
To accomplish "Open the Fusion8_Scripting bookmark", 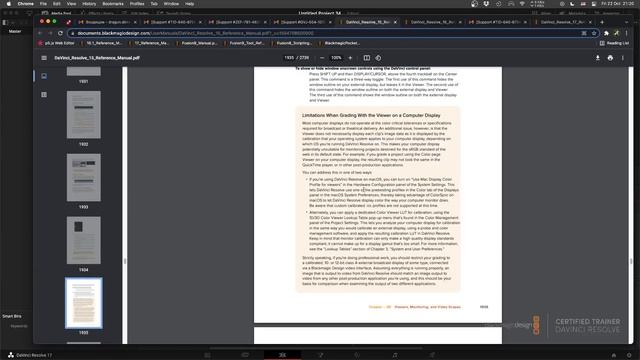I will [291, 43].
